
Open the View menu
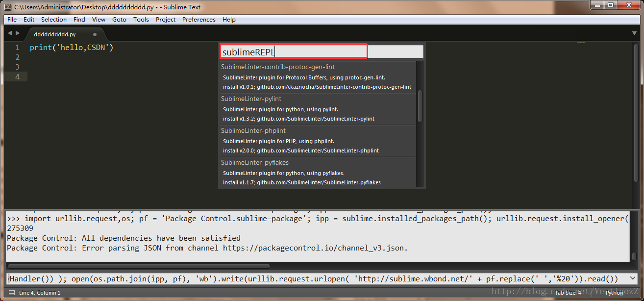[x=99, y=20]
